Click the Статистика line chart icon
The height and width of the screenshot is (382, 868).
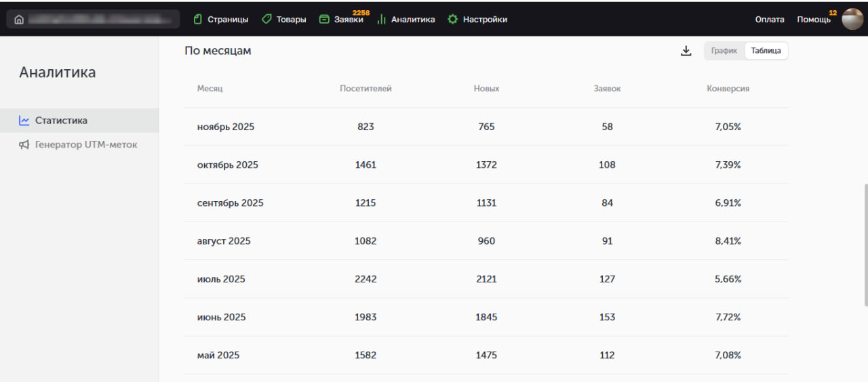(24, 121)
